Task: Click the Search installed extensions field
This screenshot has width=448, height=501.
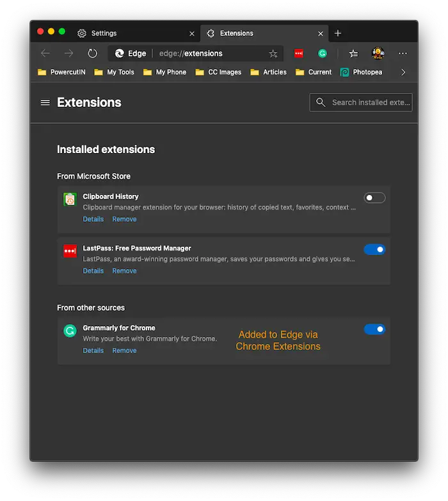Action: [x=361, y=103]
